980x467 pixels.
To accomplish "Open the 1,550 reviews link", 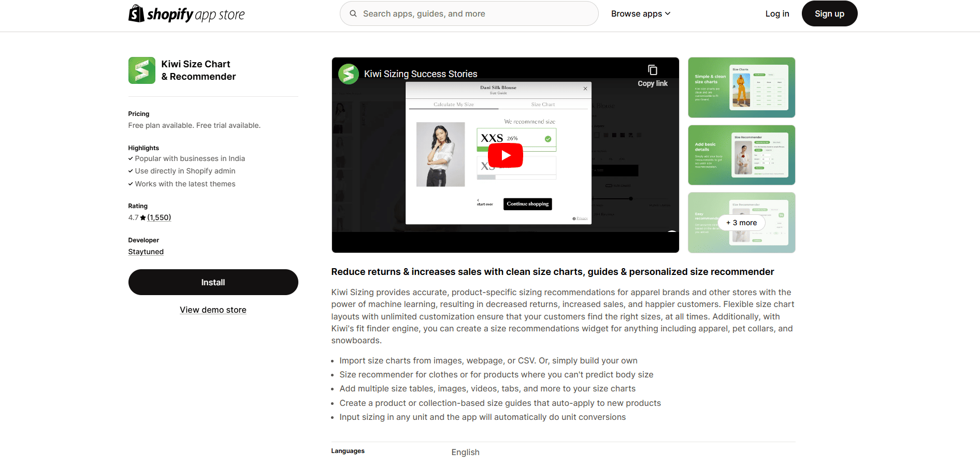I will [x=159, y=217].
